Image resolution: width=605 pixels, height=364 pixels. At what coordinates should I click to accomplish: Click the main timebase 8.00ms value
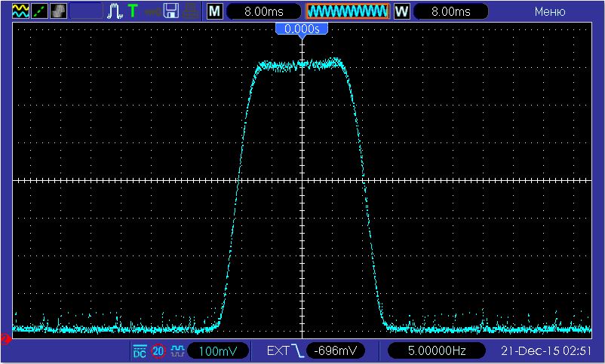click(263, 11)
